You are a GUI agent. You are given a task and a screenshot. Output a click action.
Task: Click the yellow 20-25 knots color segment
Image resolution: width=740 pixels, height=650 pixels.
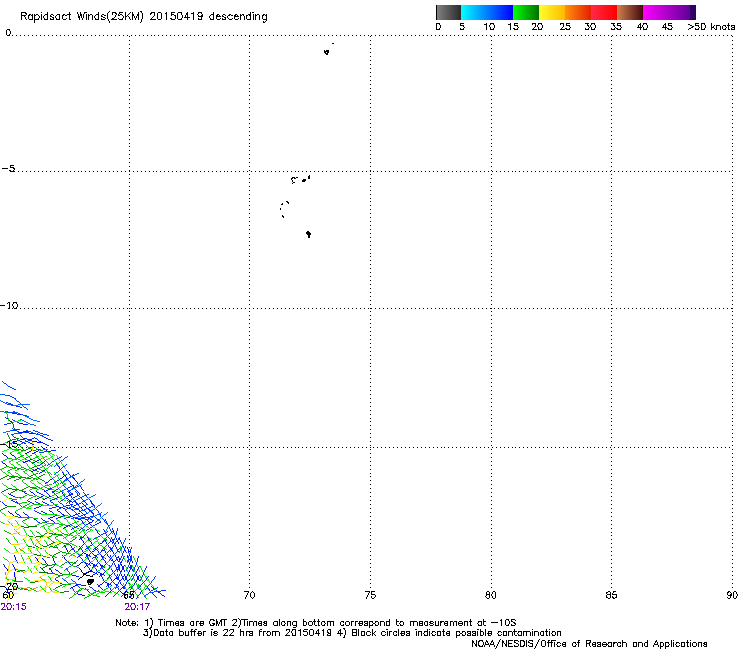pyautogui.click(x=552, y=12)
